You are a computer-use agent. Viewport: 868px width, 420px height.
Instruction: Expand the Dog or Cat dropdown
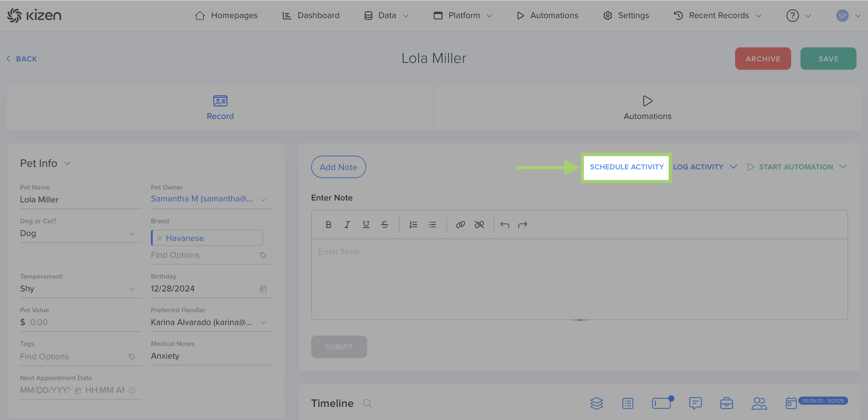(132, 233)
